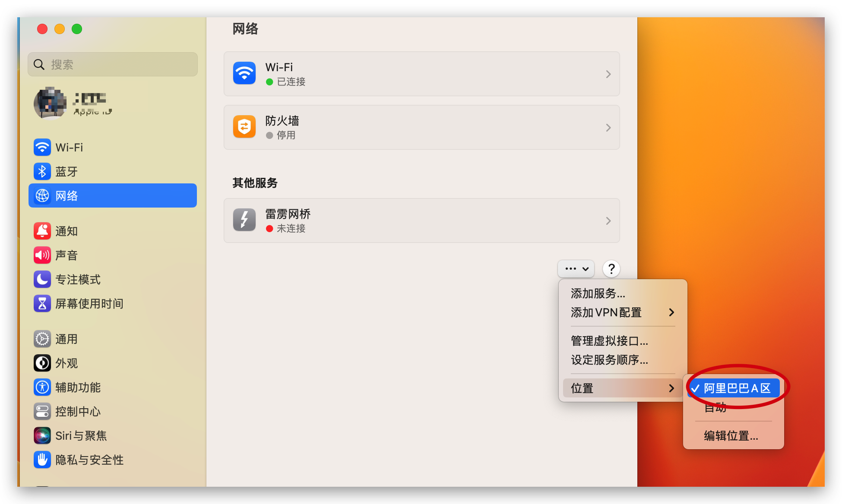Open Bluetooth (蓝牙) sidebar item
This screenshot has height=504, width=842.
66,172
